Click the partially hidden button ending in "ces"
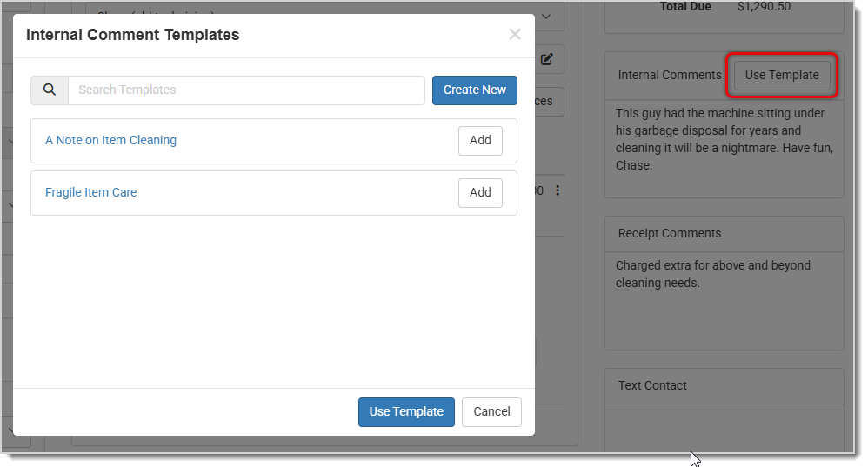This screenshot has height=467, width=868. click(544, 102)
